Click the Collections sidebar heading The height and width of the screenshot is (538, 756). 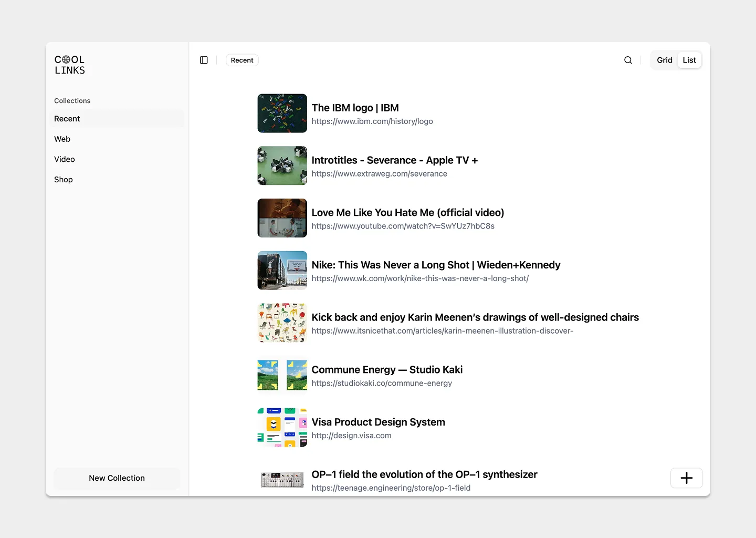click(72, 101)
